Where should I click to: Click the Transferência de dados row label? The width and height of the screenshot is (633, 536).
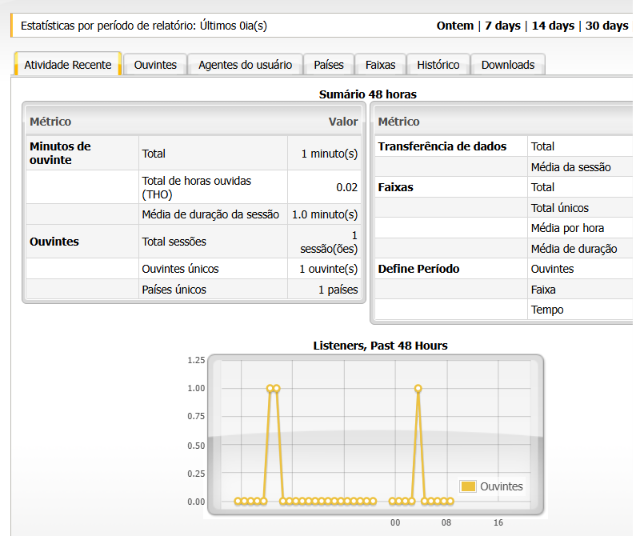442,146
